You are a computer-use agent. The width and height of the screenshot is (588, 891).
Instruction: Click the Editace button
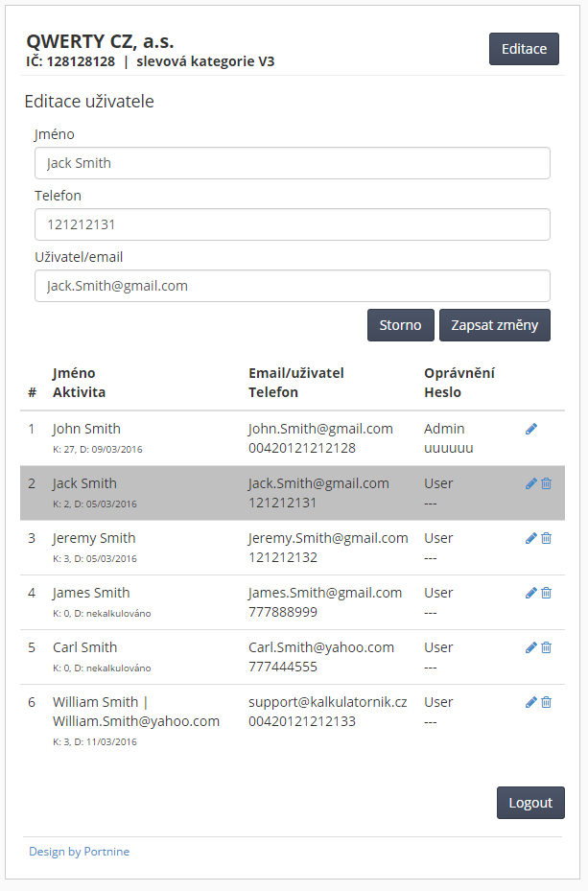(524, 49)
